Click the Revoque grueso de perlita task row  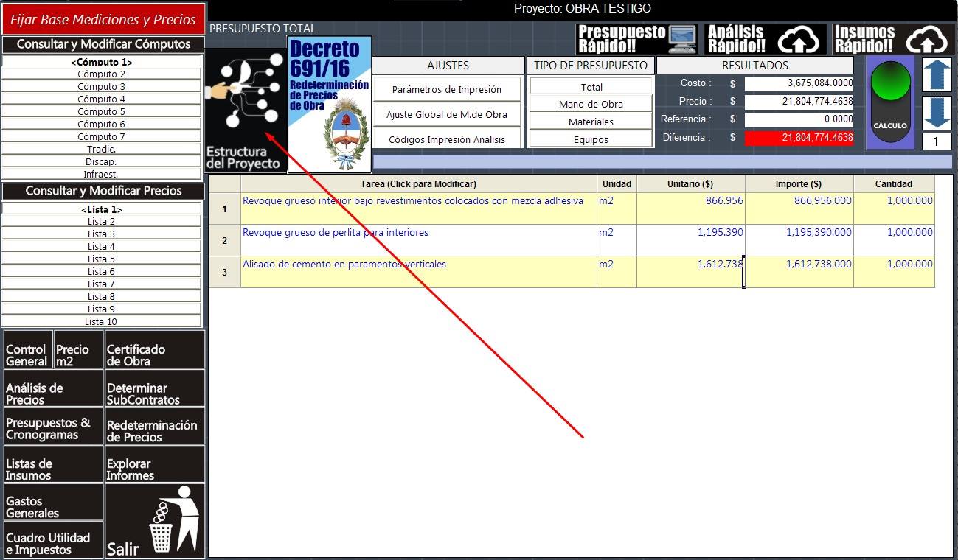click(572, 240)
